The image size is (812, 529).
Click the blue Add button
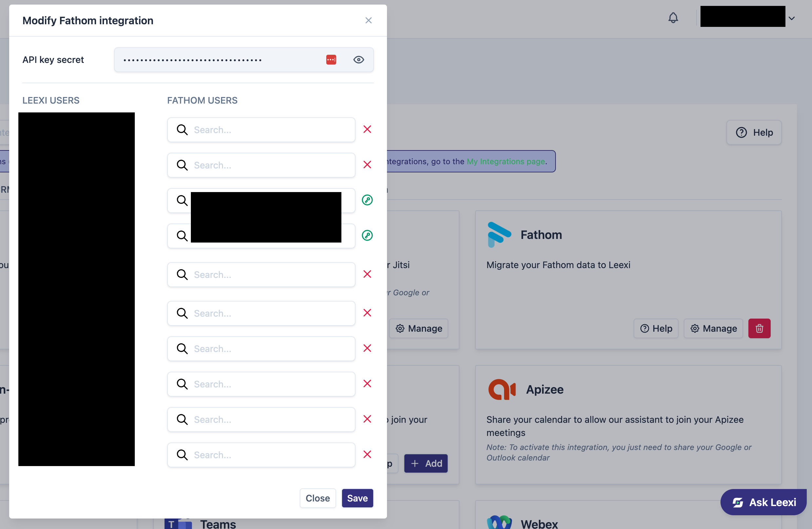click(x=426, y=463)
